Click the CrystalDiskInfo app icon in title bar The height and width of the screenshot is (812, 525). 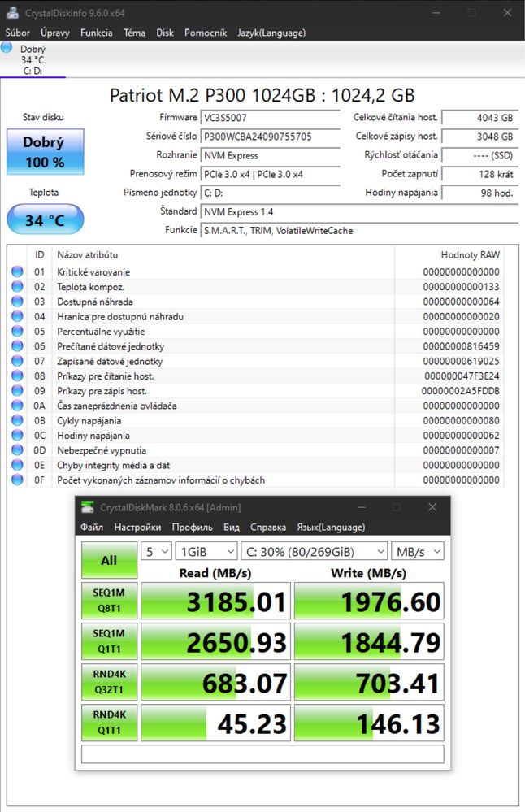pos(12,13)
